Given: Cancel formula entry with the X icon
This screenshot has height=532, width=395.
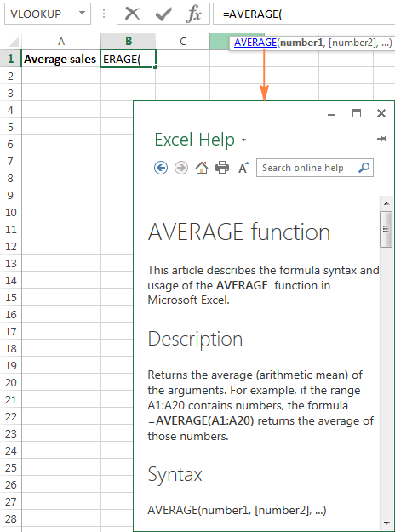Looking at the screenshot, I should pos(132,14).
